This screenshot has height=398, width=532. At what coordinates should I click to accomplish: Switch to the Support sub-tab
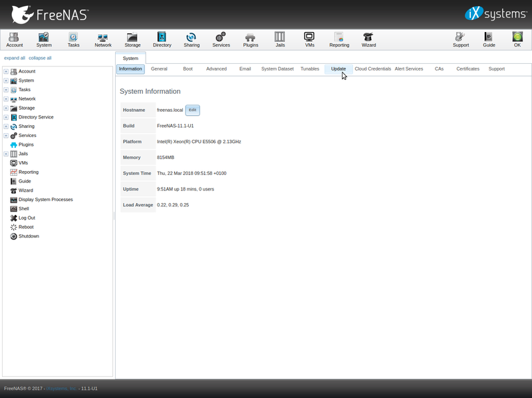point(496,69)
